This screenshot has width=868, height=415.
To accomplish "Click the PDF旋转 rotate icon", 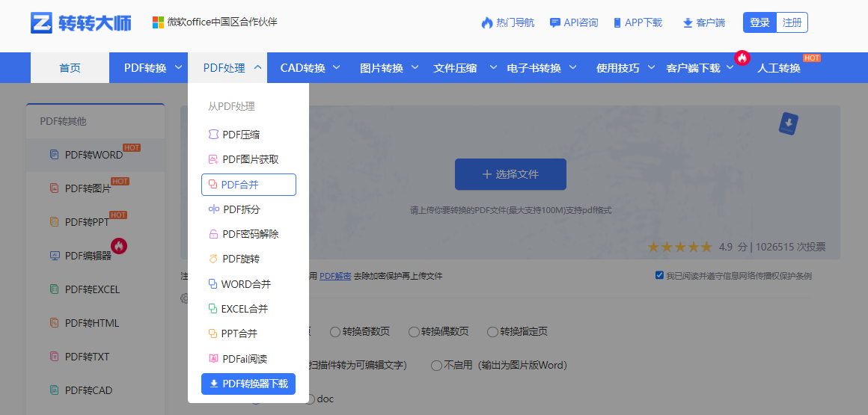I will 213,259.
